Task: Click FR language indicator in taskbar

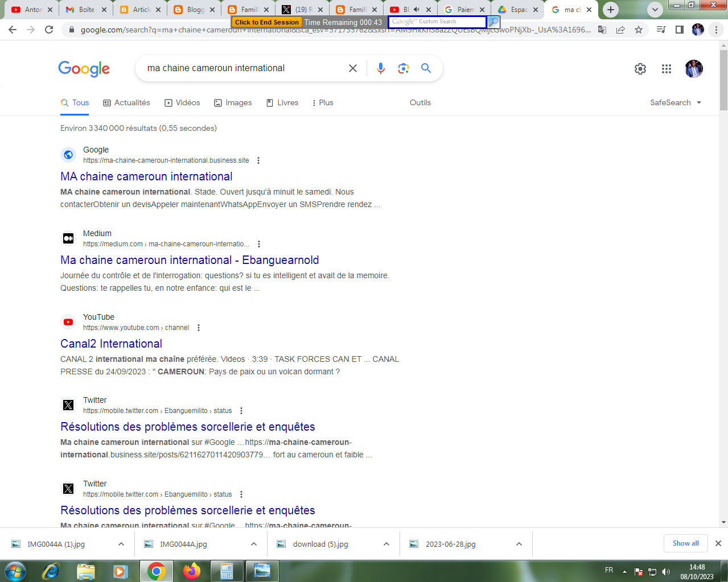Action: (x=609, y=570)
